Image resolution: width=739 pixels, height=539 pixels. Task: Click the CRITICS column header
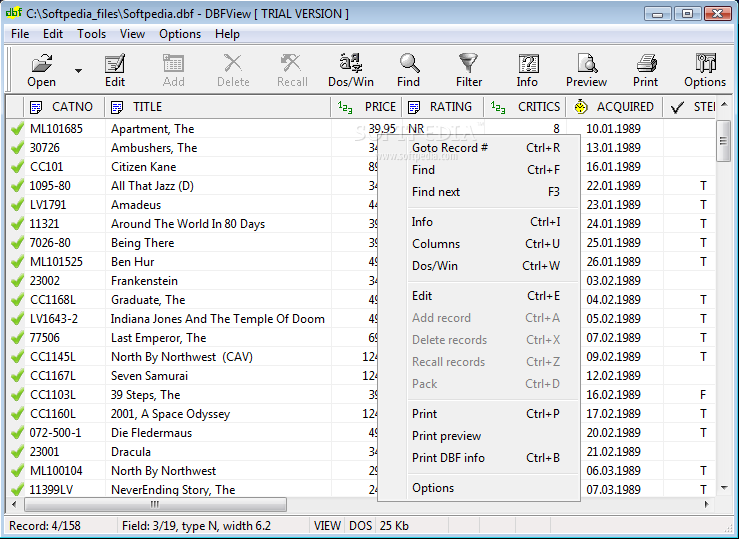(525, 107)
